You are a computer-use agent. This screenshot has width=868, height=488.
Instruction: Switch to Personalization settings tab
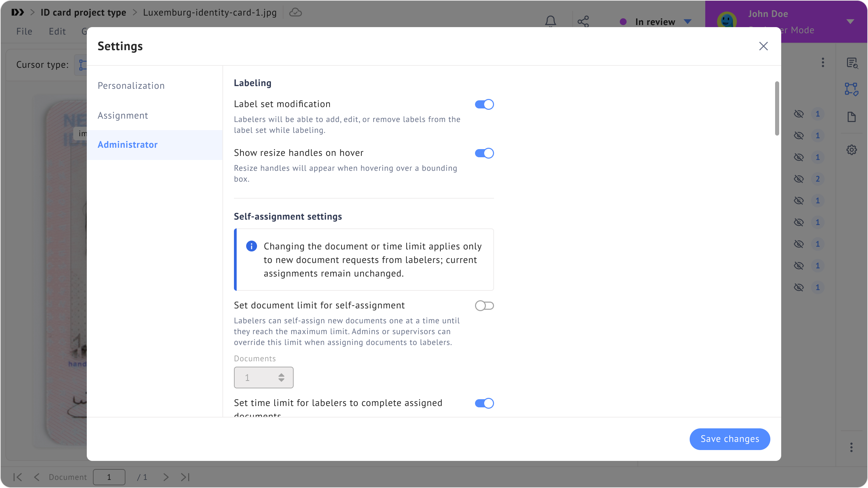[131, 86]
